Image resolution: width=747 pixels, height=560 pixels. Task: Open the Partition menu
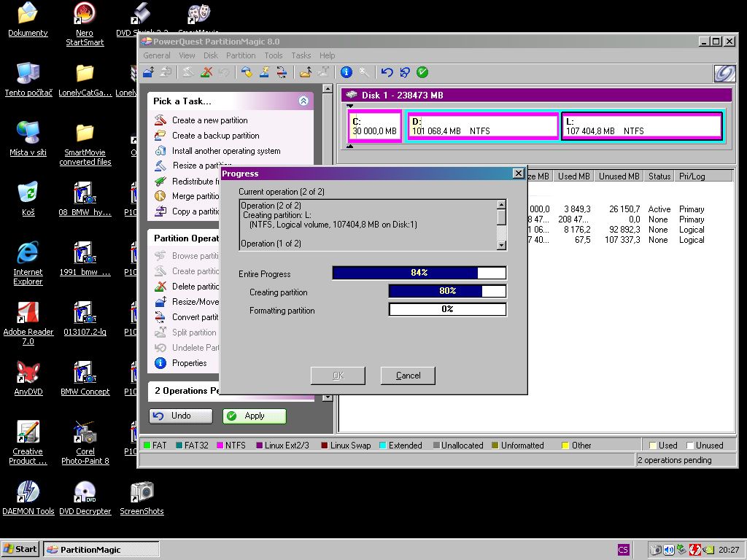(x=241, y=55)
